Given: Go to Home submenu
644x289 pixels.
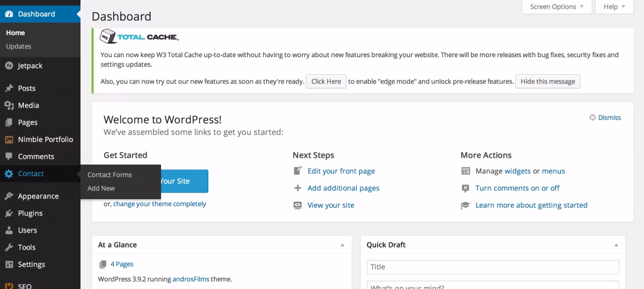Looking at the screenshot, I should point(15,33).
